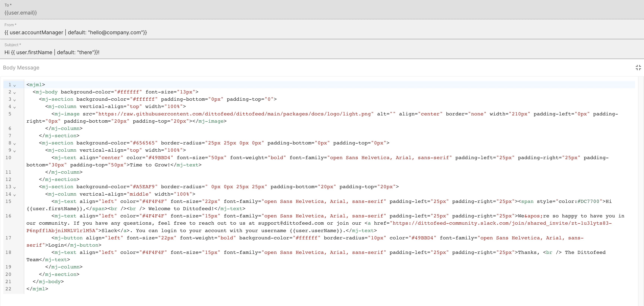Collapse the mj-section at line 13
This screenshot has width=644, height=306.
(15, 187)
